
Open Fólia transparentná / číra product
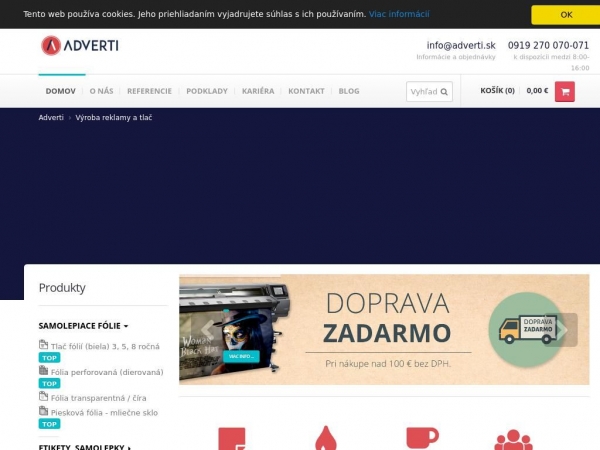click(x=98, y=398)
